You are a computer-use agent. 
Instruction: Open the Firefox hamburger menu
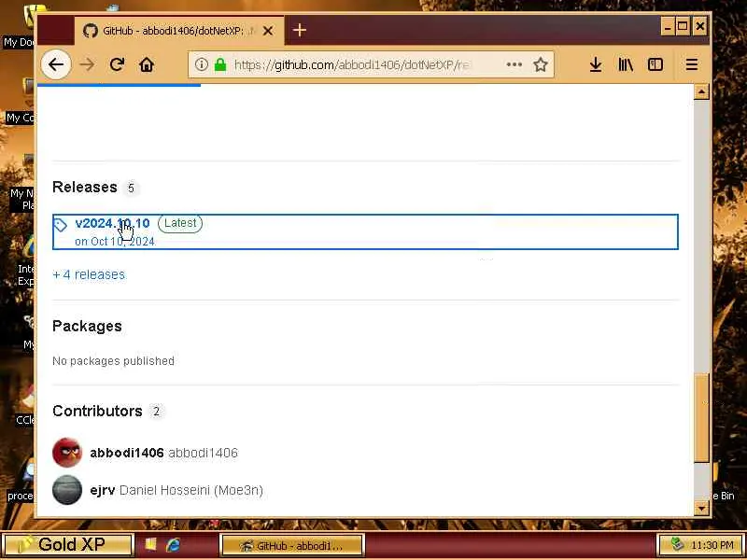(x=692, y=64)
